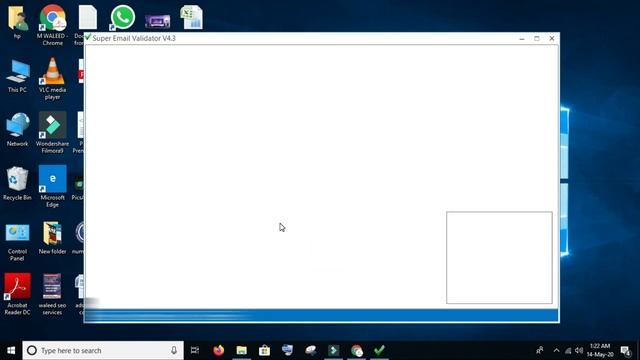Viewport: 640px width, 360px height.
Task: Open volume control in system tray
Action: coord(579,350)
